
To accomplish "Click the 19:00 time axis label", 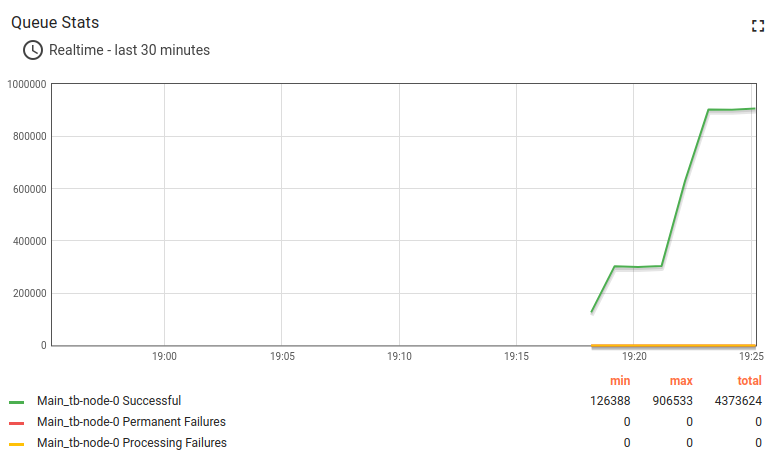I will pyautogui.click(x=165, y=356).
